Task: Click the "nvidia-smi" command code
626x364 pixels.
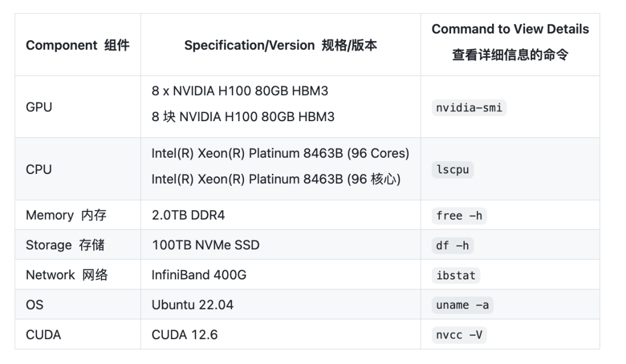Action: (x=469, y=108)
